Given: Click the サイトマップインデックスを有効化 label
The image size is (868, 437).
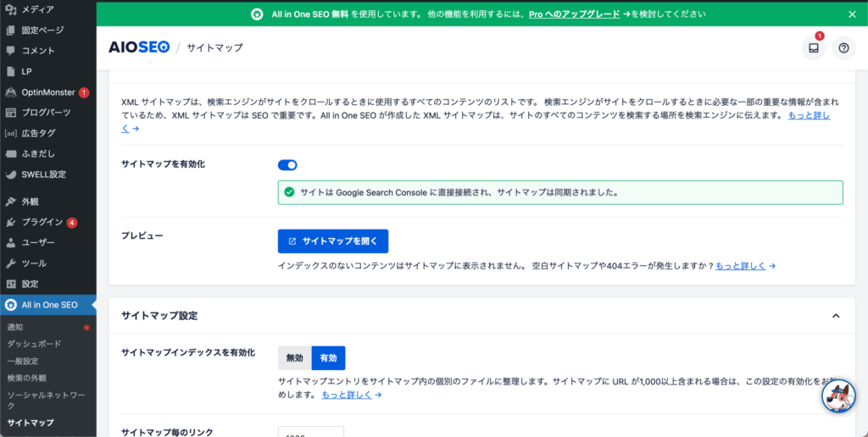Looking at the screenshot, I should [x=188, y=352].
